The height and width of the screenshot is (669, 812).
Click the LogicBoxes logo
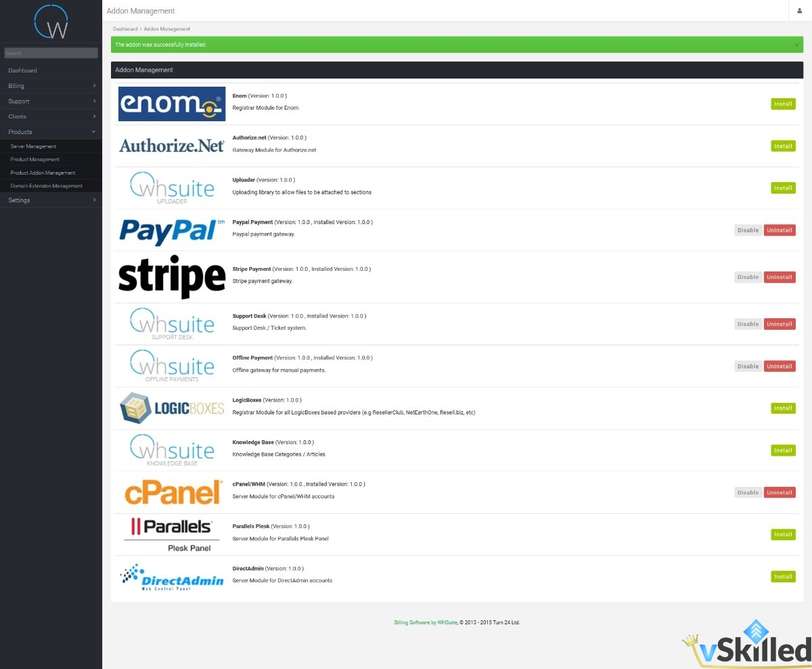[x=172, y=408]
